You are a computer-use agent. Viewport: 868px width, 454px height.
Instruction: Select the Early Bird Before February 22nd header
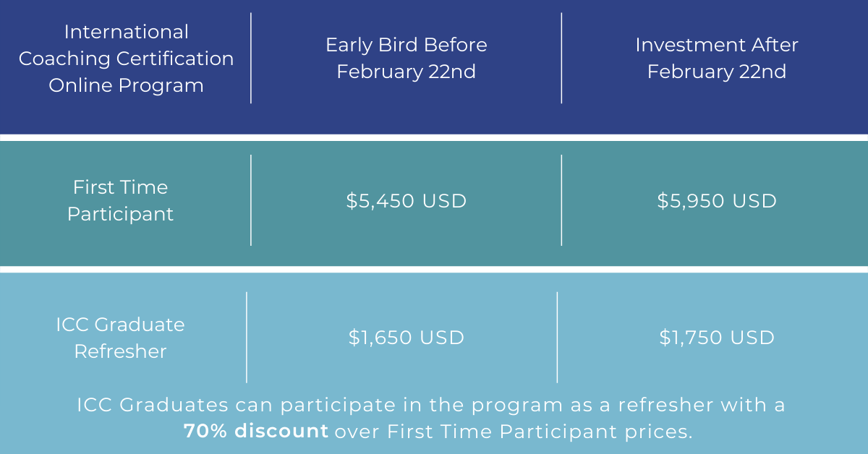click(x=406, y=59)
